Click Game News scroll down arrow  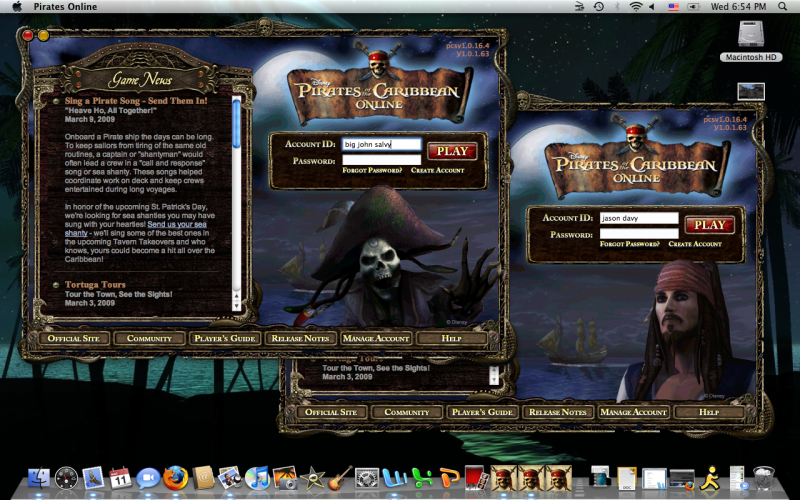tap(236, 306)
